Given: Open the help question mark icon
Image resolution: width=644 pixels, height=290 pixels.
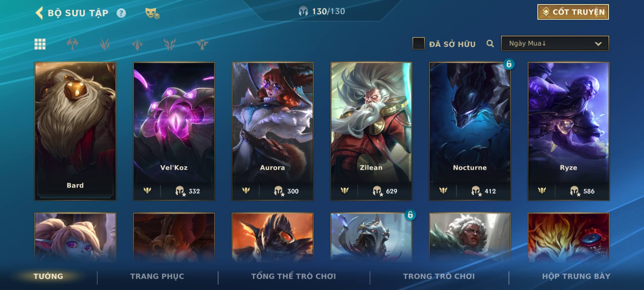Looking at the screenshot, I should (121, 13).
